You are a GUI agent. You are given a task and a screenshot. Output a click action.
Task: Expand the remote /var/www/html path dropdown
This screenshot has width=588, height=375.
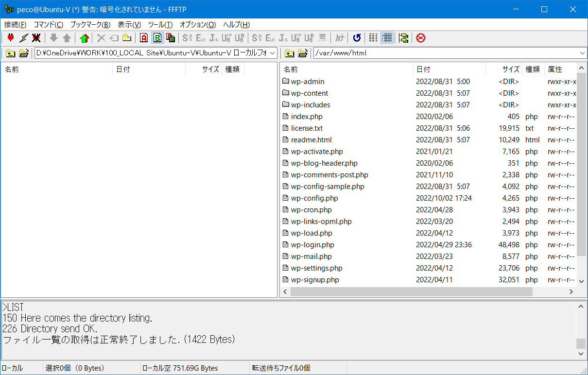582,53
